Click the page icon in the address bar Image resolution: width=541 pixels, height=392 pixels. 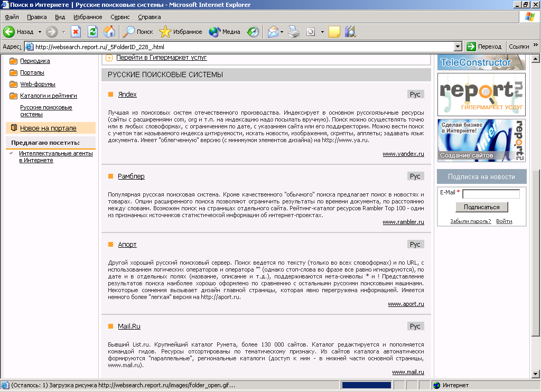[x=30, y=46]
